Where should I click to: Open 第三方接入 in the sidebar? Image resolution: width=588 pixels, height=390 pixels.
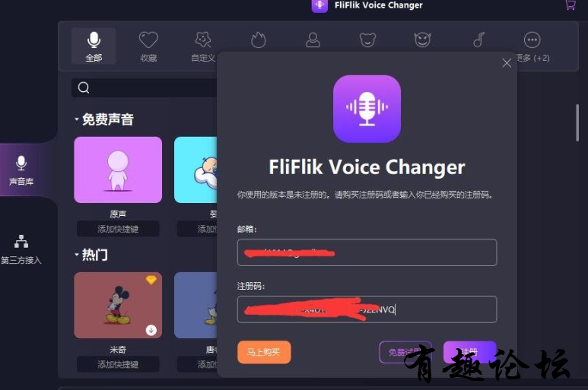click(21, 249)
